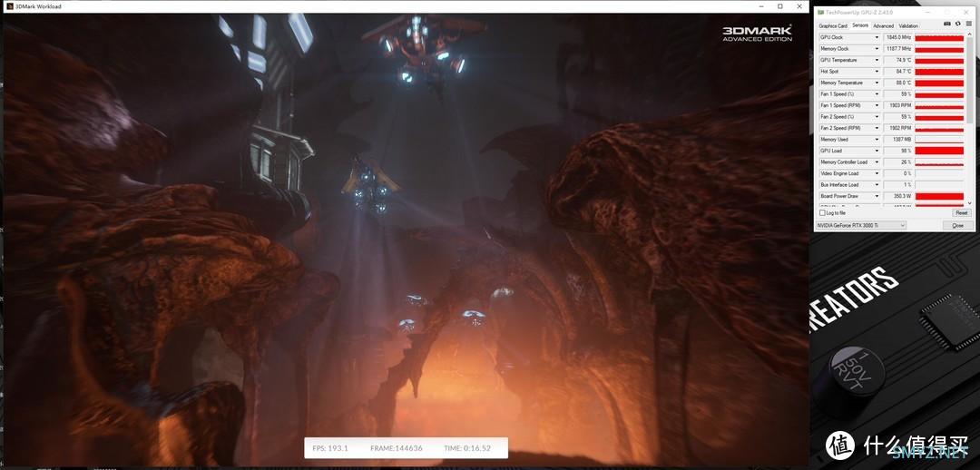980x470 pixels.
Task: Open the Bus Interface Load dropdown
Action: point(877,185)
